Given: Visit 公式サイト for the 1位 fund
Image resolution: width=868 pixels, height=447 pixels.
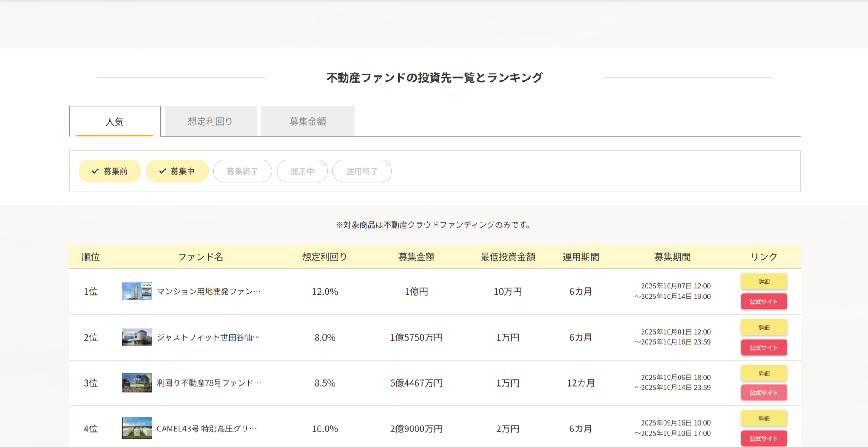Looking at the screenshot, I should pos(764,302).
